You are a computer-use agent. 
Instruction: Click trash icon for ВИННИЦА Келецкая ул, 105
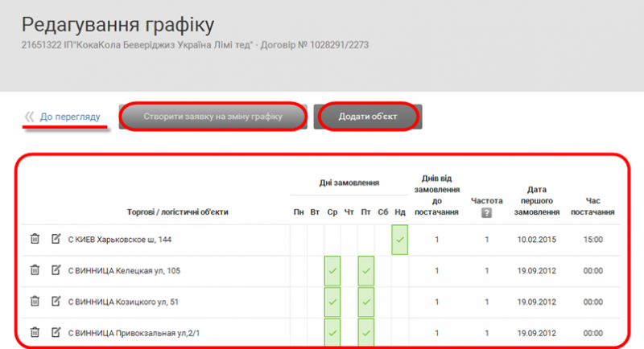tap(35, 270)
